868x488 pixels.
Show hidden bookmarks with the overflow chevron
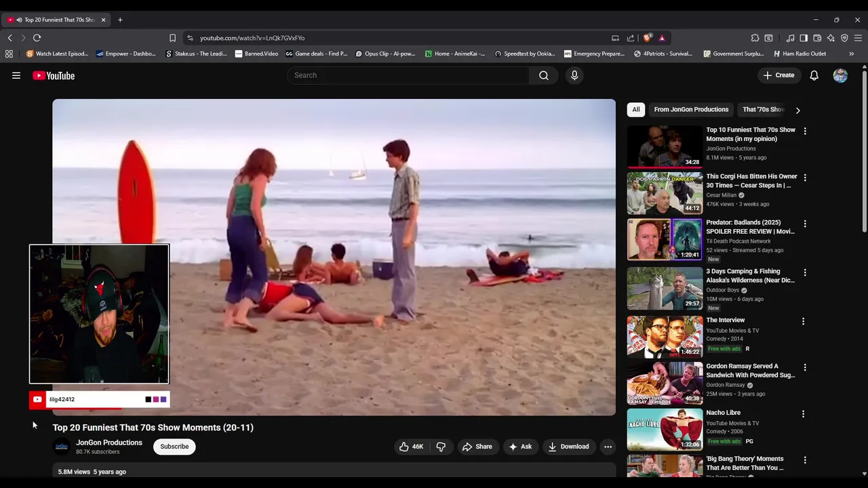pyautogui.click(x=851, y=54)
